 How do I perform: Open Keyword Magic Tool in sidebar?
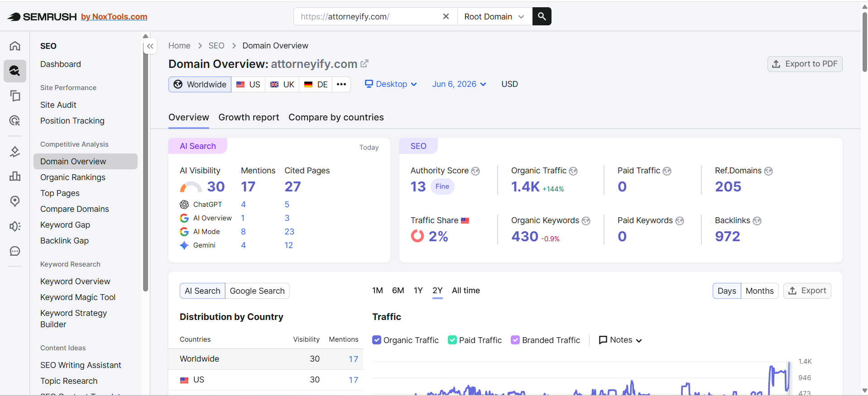(x=78, y=297)
